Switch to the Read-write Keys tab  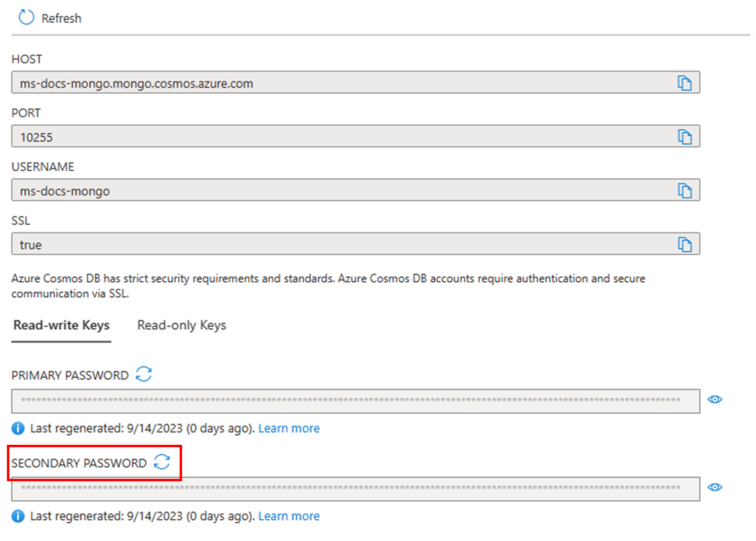click(x=61, y=325)
